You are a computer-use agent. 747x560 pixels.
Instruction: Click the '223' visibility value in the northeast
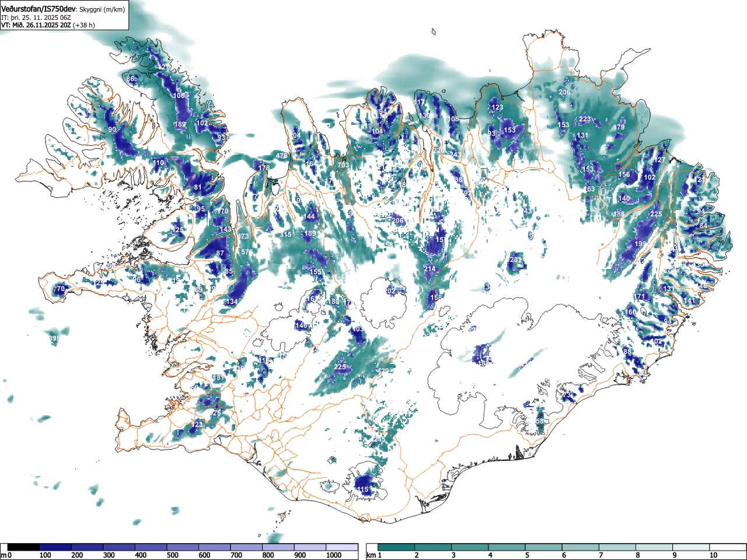(x=585, y=119)
